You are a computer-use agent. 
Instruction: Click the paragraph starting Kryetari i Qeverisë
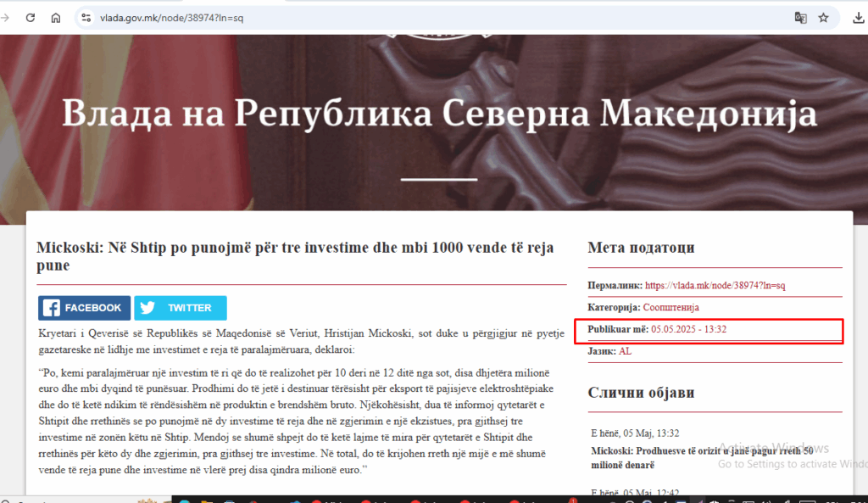(301, 341)
